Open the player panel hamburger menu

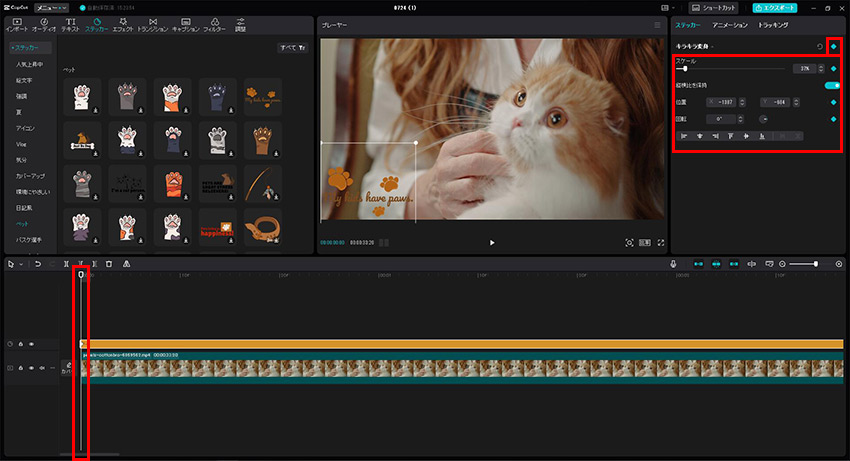click(x=657, y=23)
